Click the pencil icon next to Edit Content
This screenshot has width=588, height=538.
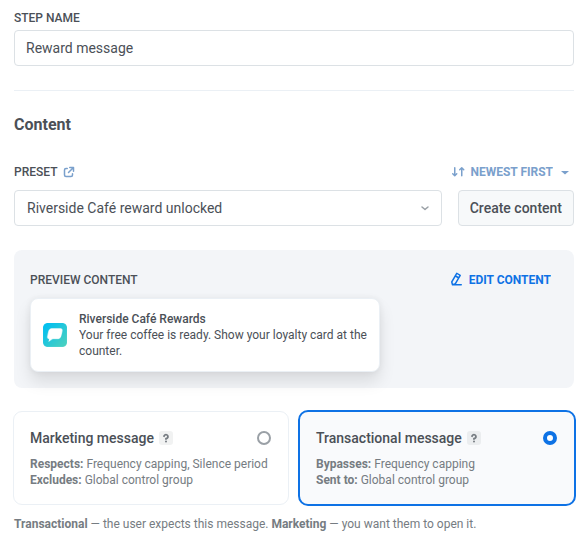point(456,280)
